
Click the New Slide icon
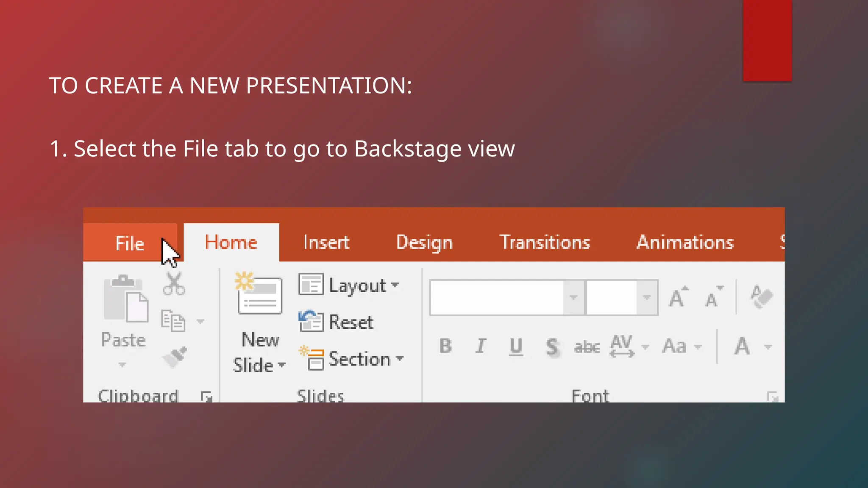tap(259, 293)
